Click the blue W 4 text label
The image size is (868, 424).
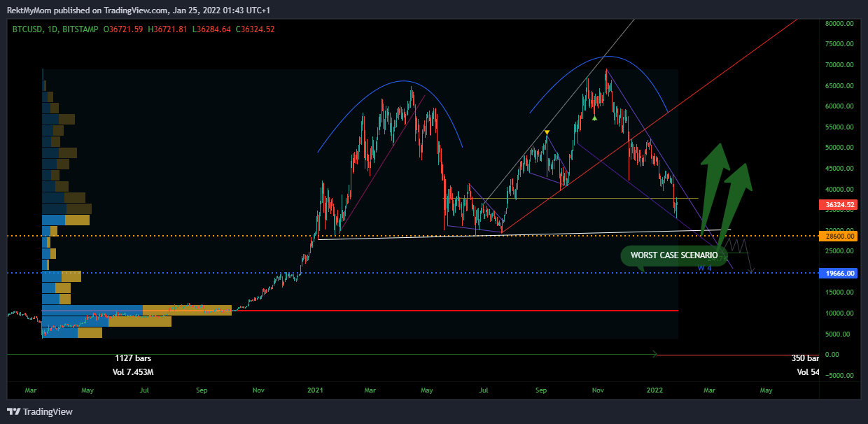coord(704,267)
